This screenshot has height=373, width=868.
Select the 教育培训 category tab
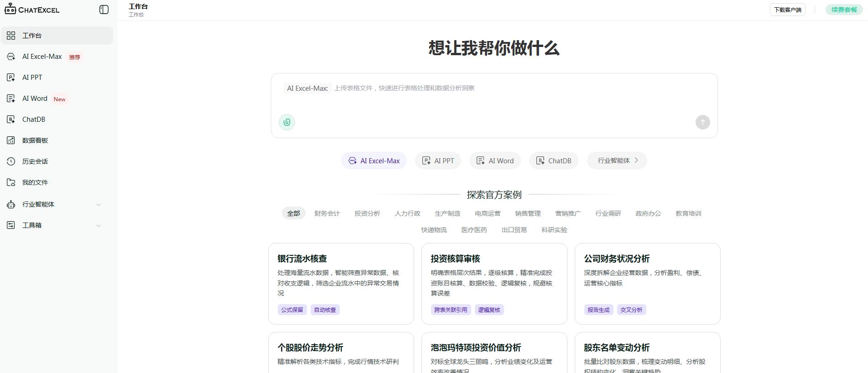point(688,213)
